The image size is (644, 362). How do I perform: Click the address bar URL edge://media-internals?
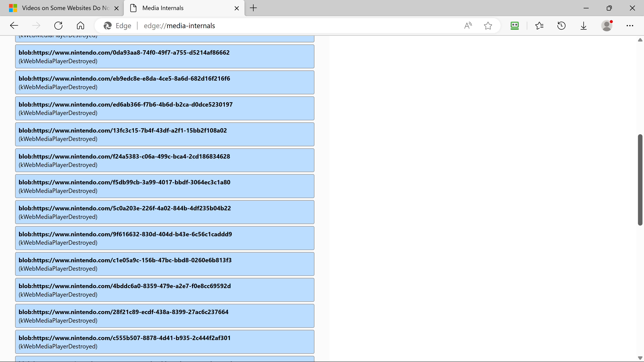click(x=179, y=26)
